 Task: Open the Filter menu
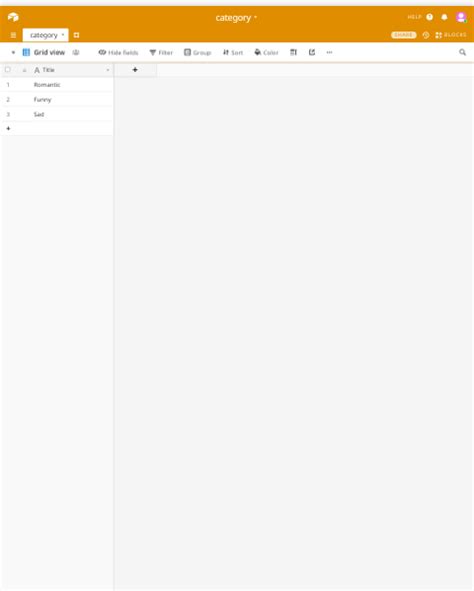(161, 52)
